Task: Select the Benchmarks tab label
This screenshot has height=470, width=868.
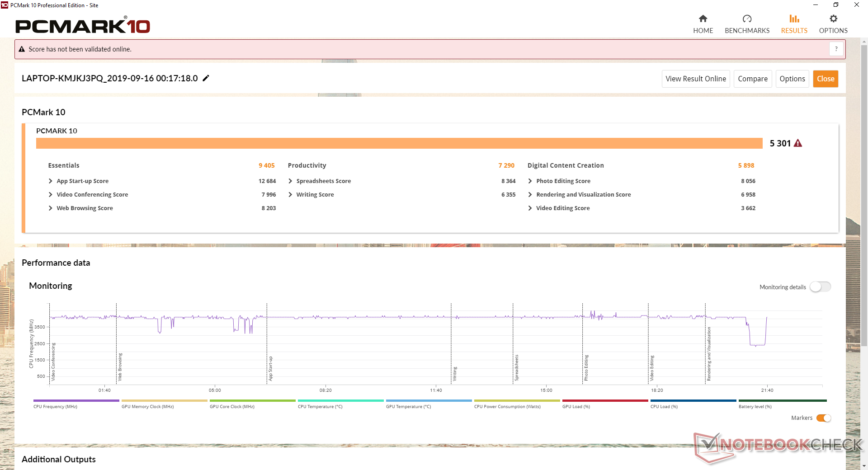Action: [x=747, y=31]
